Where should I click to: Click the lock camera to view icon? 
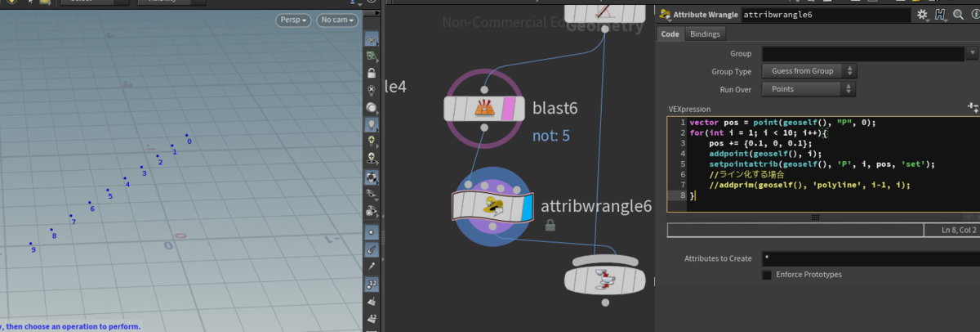click(372, 74)
